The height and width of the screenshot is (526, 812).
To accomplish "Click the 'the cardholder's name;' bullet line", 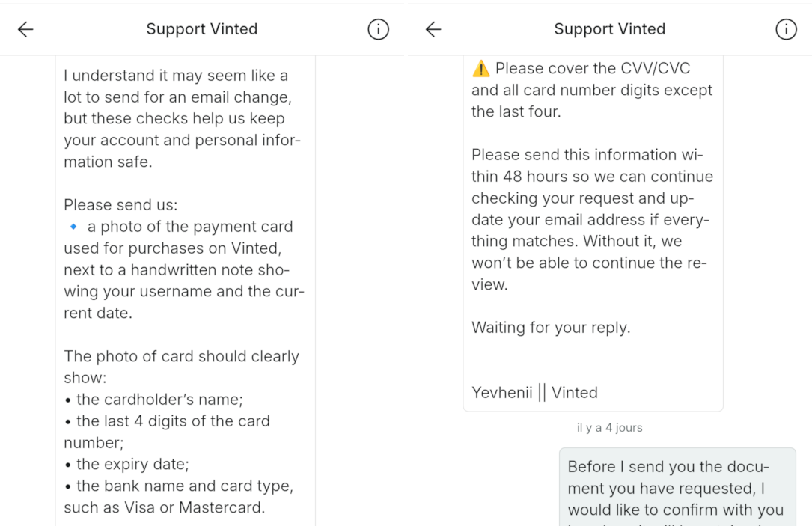I will [x=154, y=399].
